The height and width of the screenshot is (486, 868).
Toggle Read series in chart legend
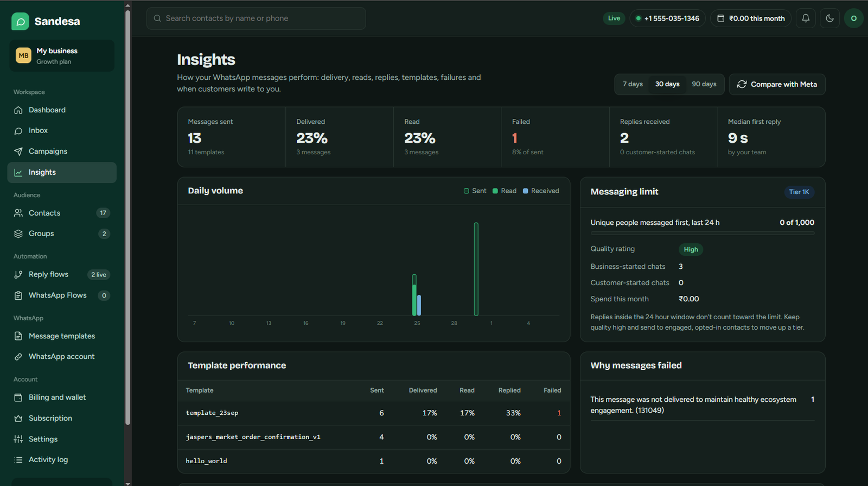[x=505, y=191]
